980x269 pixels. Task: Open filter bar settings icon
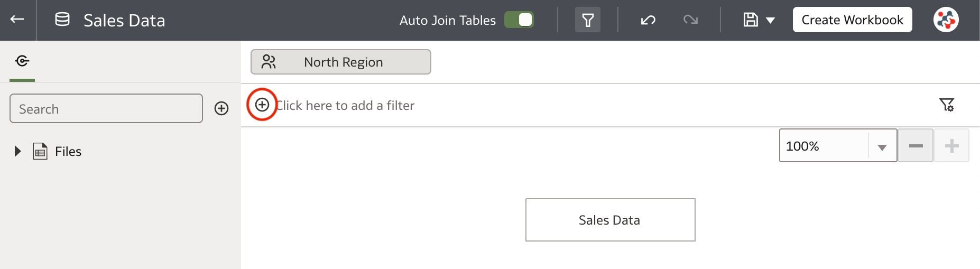(x=946, y=105)
